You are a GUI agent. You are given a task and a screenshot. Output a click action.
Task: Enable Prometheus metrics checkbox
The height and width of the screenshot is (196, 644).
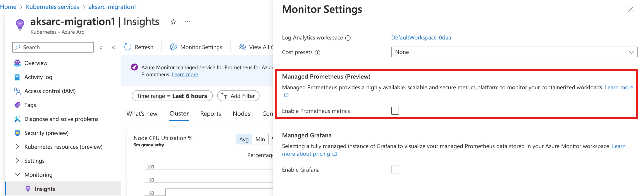point(395,111)
